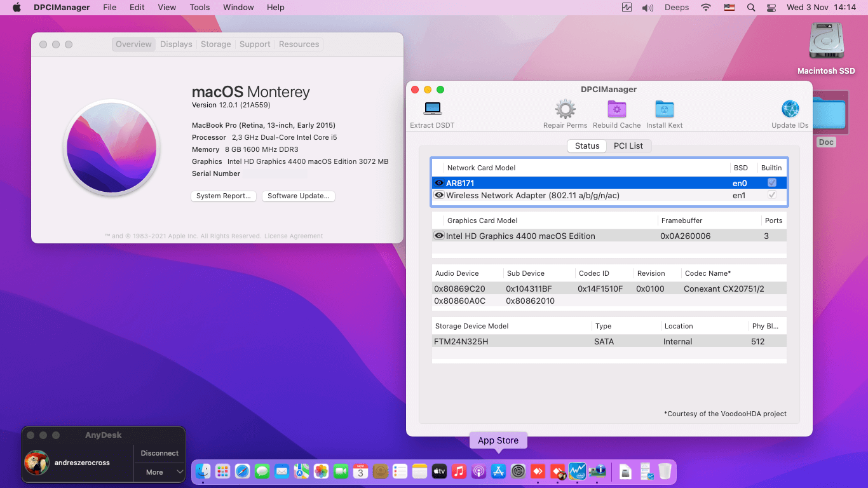Open Podcasts in the Dock
Viewport: 868px width, 488px height.
[x=478, y=471]
